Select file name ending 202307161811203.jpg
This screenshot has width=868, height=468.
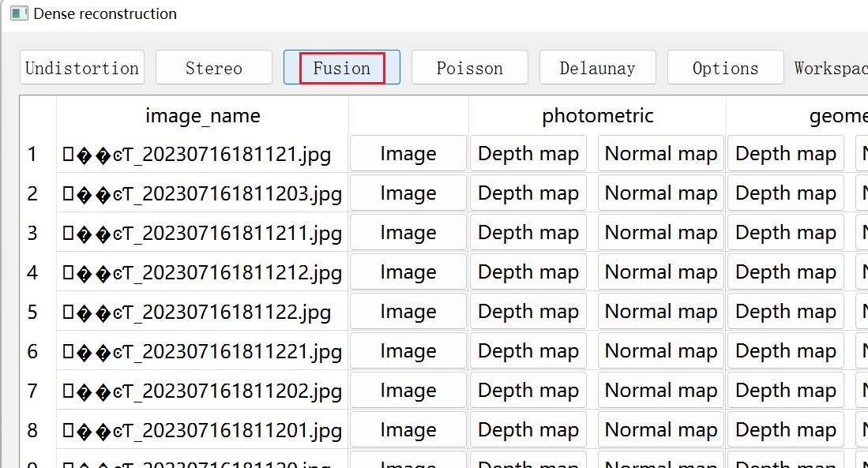tap(202, 193)
